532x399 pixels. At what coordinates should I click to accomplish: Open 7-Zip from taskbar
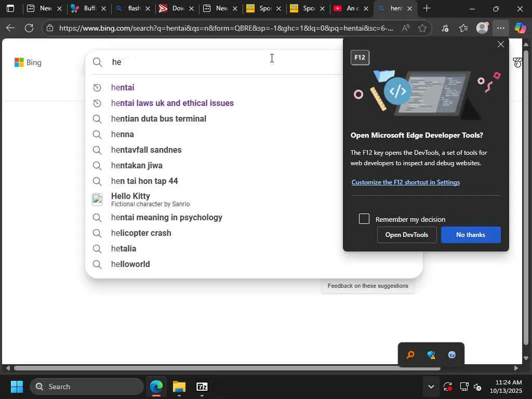coord(202,387)
